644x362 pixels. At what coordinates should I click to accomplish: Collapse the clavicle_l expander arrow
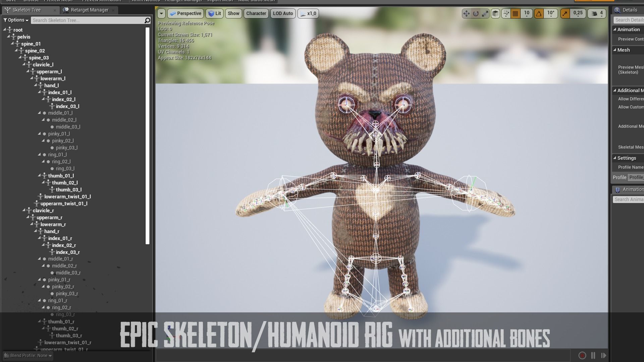[x=24, y=64]
